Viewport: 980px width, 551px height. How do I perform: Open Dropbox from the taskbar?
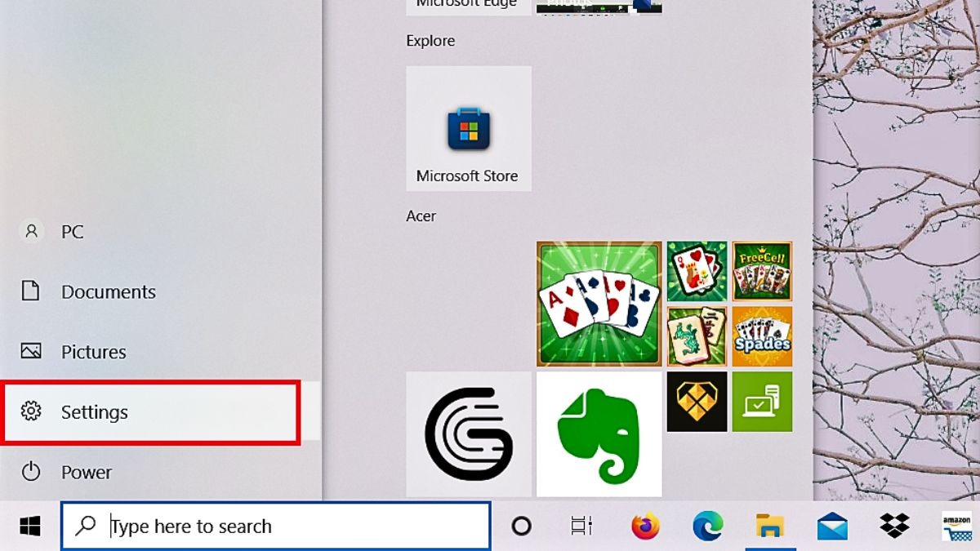tap(894, 527)
